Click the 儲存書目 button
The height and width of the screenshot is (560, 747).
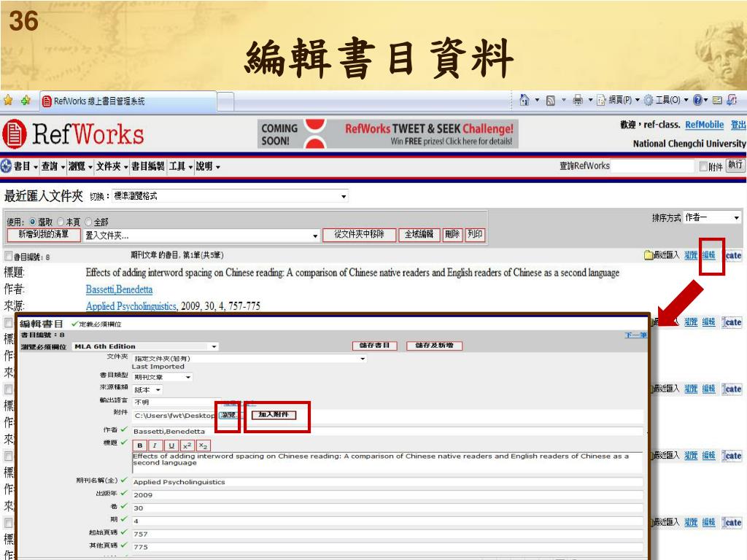[374, 345]
